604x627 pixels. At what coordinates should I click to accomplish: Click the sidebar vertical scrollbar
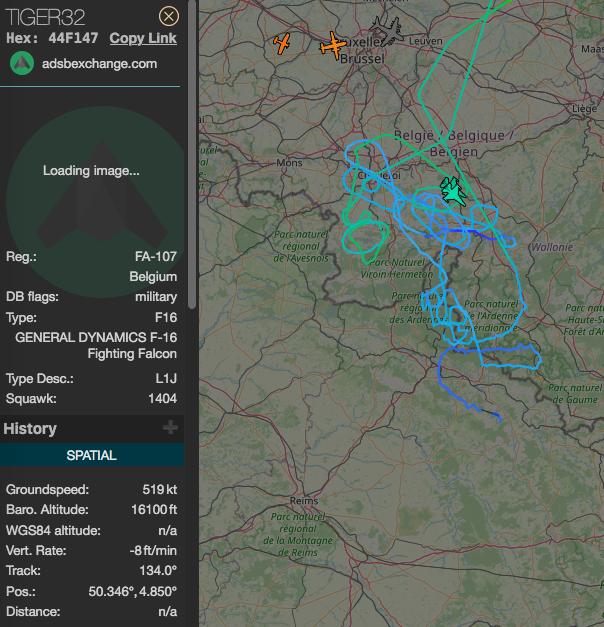(x=192, y=154)
